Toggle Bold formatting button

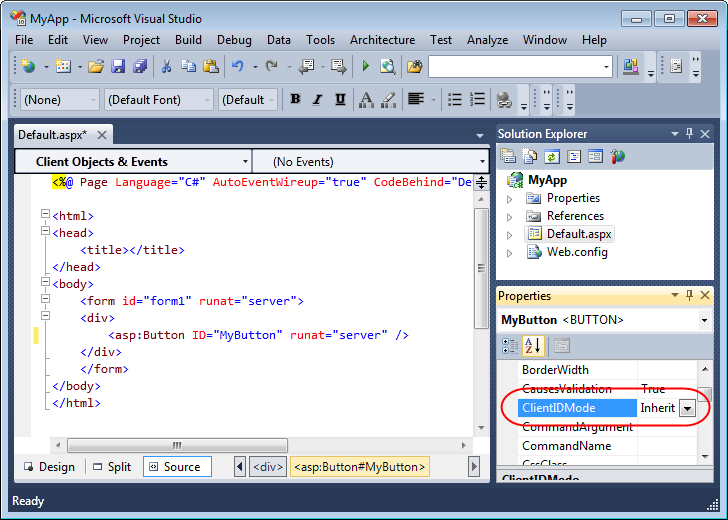(295, 99)
